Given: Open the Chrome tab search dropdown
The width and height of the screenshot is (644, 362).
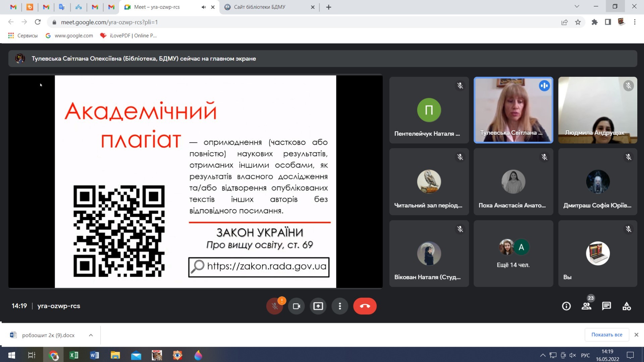Looking at the screenshot, I should coord(577,6).
